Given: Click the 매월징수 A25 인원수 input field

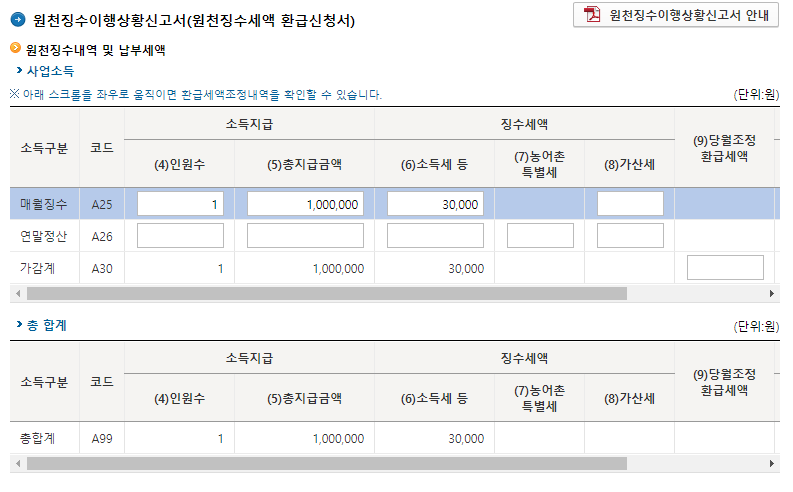Looking at the screenshot, I should point(180,204).
